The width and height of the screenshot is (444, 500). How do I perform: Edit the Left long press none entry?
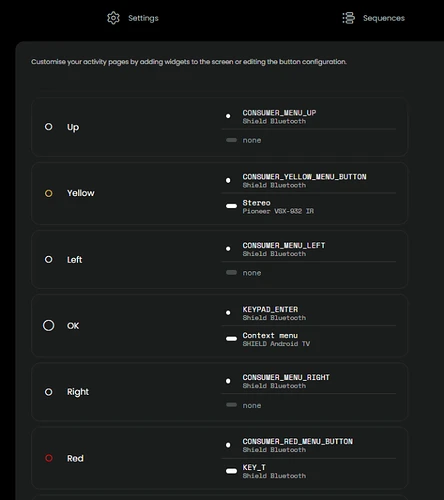(x=309, y=273)
